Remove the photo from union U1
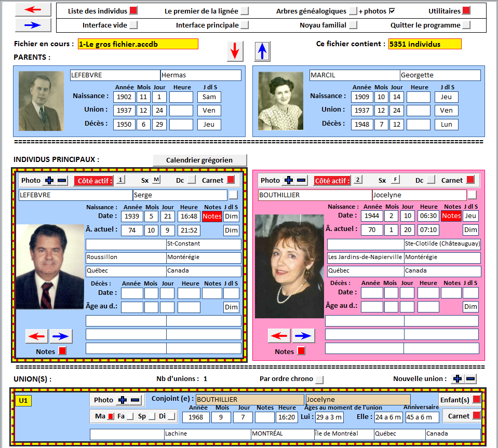The width and height of the screenshot is (498, 448). (135, 400)
